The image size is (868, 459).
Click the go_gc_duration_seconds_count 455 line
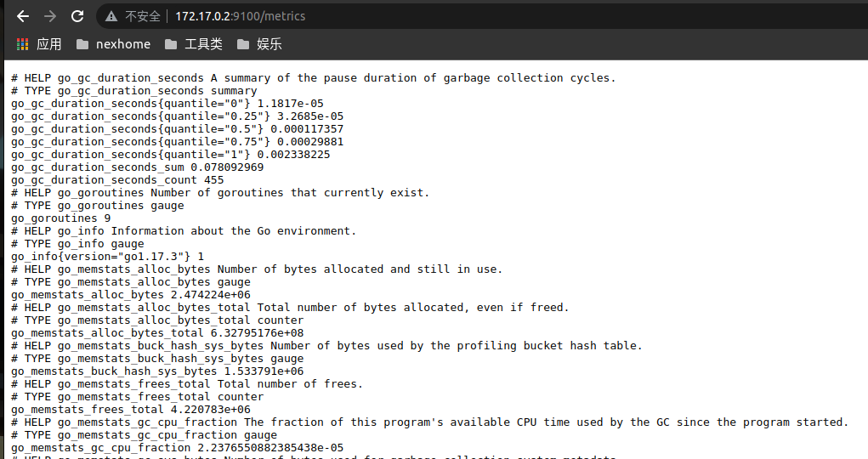point(117,180)
